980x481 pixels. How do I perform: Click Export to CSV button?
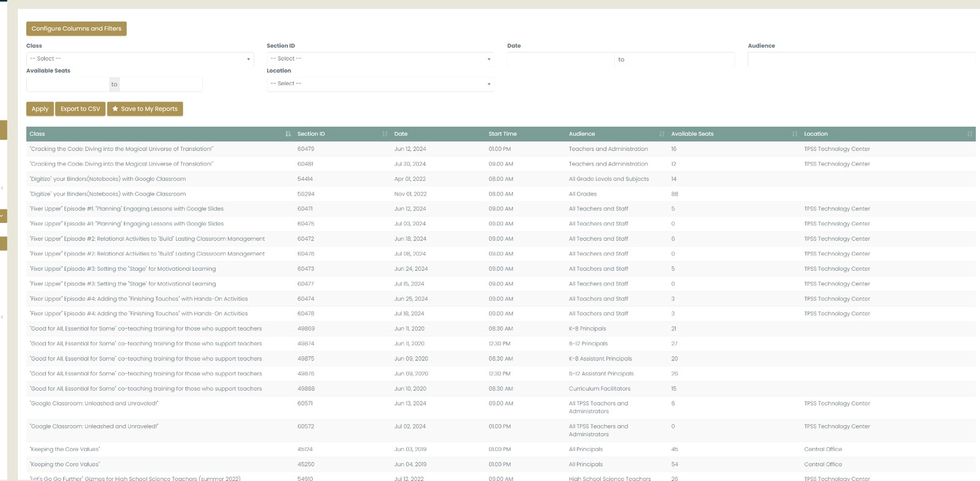click(80, 108)
